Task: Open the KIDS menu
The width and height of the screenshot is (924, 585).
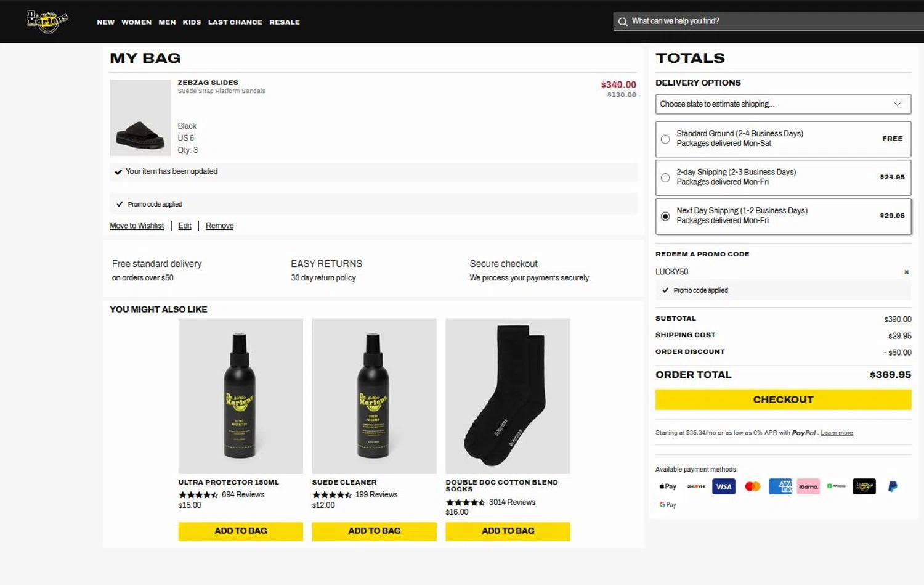Action: (192, 22)
